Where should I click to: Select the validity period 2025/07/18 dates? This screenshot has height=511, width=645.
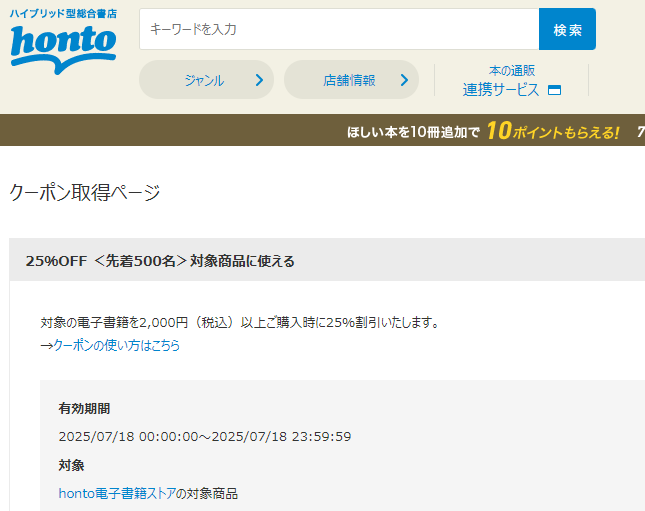click(x=205, y=437)
